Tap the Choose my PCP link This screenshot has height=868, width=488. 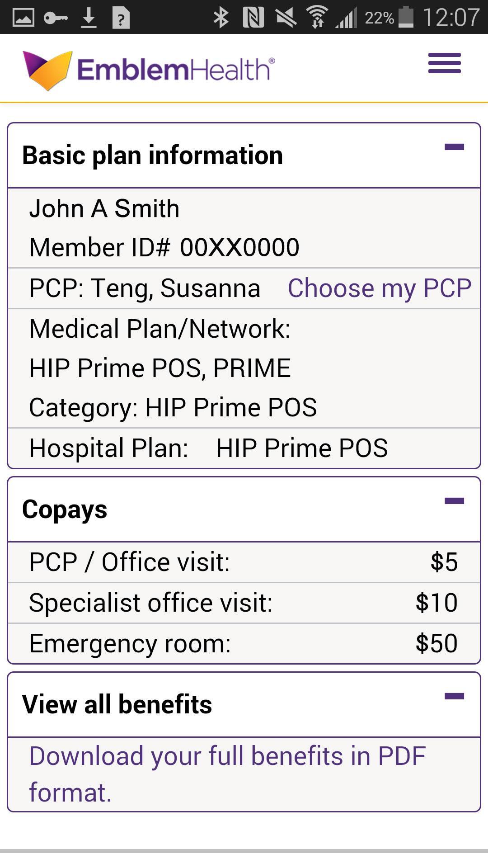click(x=380, y=288)
